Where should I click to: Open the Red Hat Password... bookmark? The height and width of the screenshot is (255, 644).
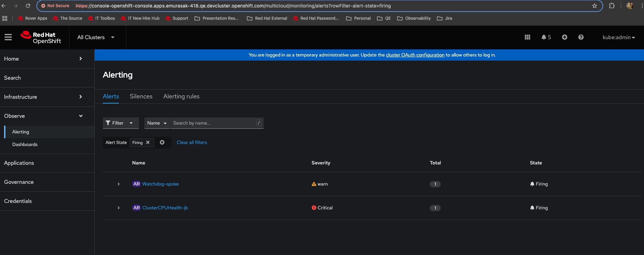316,18
